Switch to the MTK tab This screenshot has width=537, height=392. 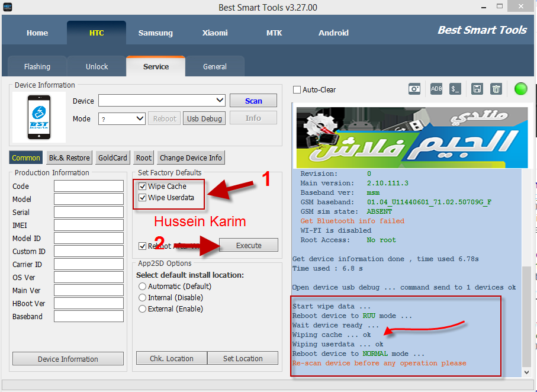pos(274,33)
